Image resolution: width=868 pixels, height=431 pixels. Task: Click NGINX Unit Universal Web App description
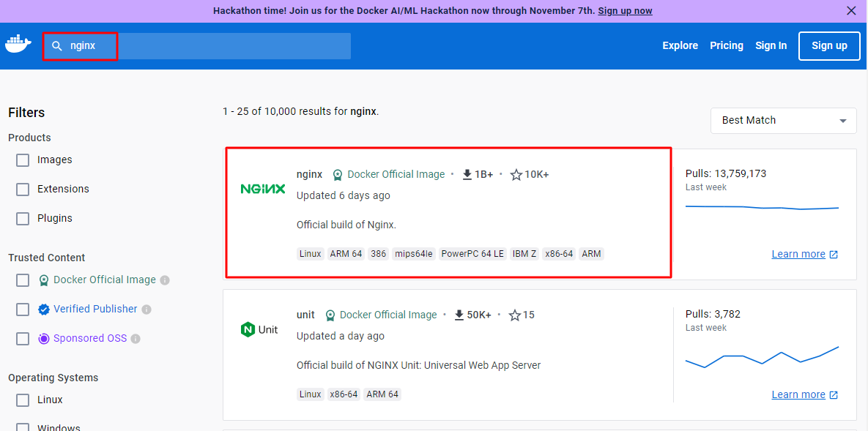pyautogui.click(x=418, y=365)
